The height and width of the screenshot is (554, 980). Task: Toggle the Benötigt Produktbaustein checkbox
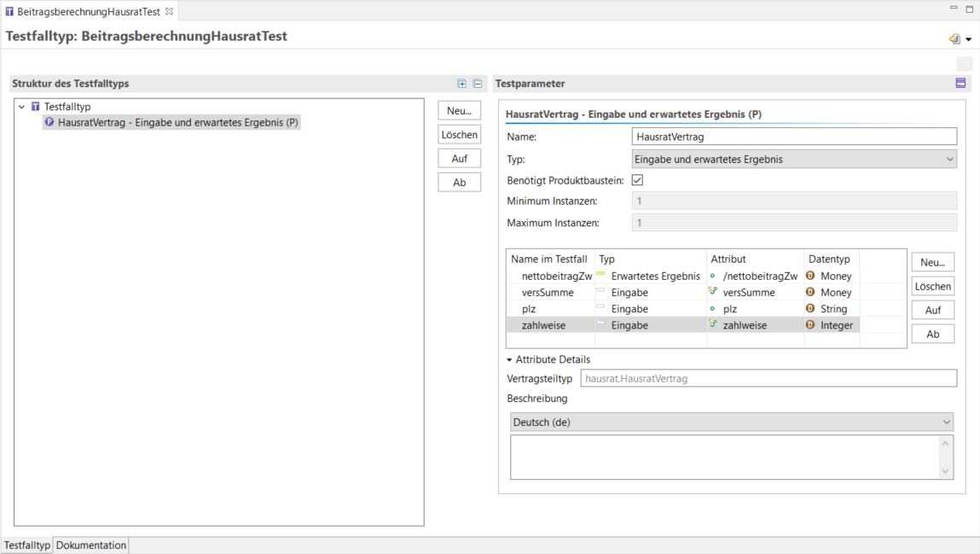pyautogui.click(x=637, y=180)
